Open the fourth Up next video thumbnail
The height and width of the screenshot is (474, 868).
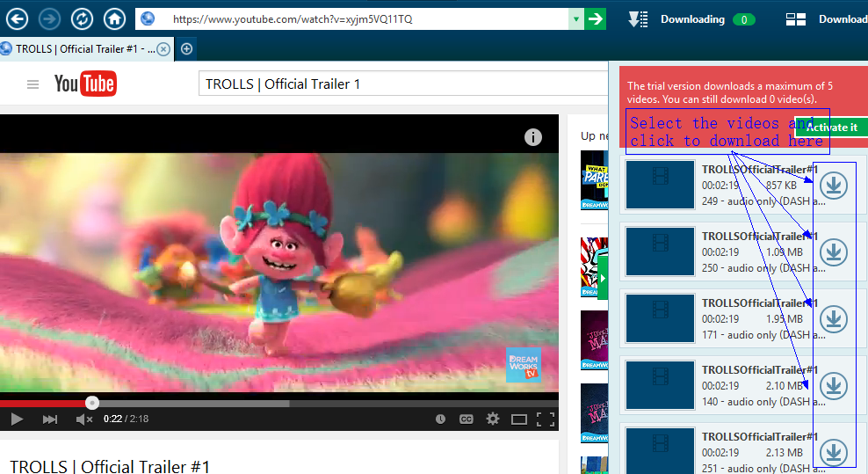pyautogui.click(x=595, y=413)
